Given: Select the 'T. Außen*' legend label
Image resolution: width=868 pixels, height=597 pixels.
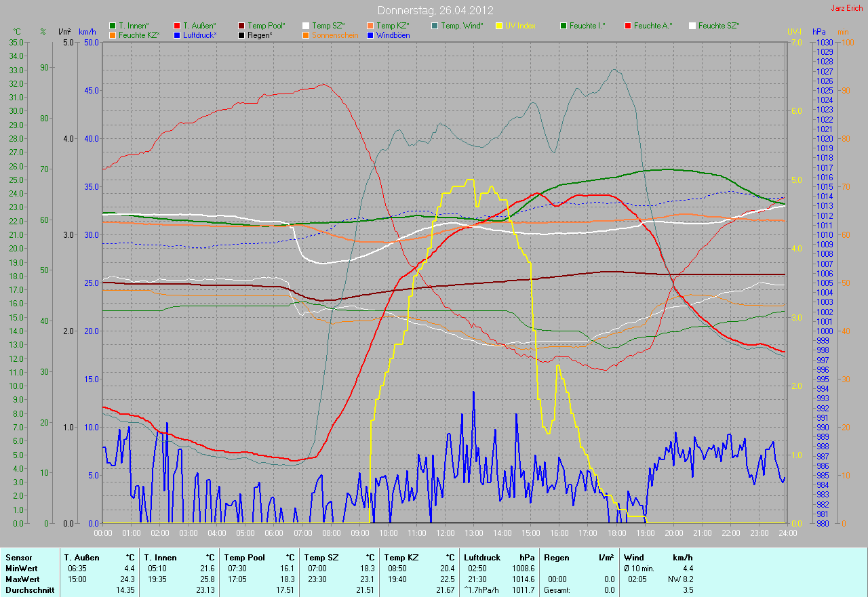Looking at the screenshot, I should [x=199, y=26].
